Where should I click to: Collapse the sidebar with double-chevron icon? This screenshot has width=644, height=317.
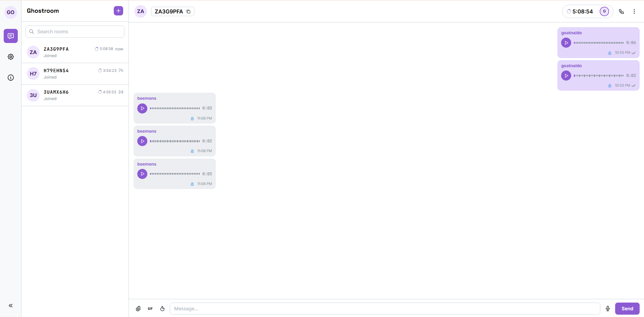[11, 306]
